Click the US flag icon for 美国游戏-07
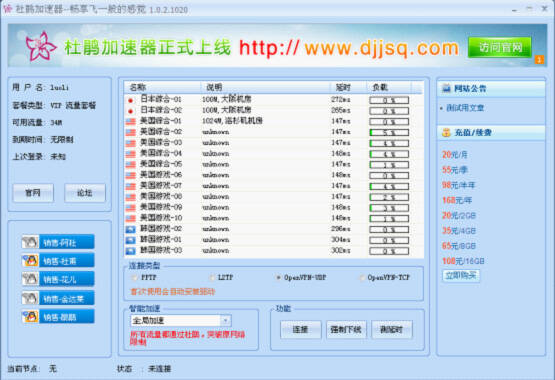555x380 pixels. [131, 186]
